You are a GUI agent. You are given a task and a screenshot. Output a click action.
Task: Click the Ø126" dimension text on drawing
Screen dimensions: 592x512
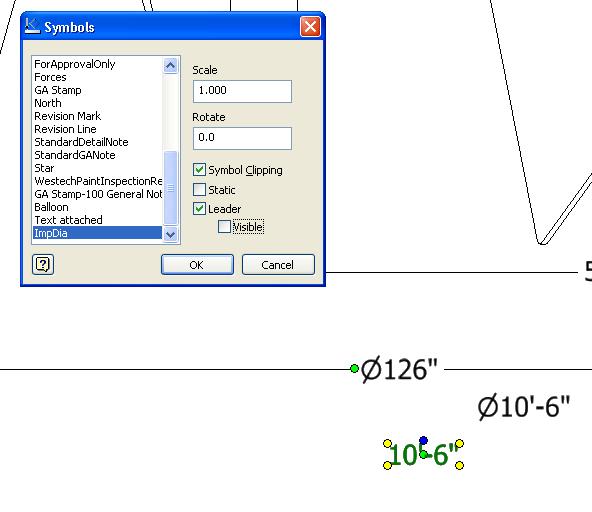(399, 370)
